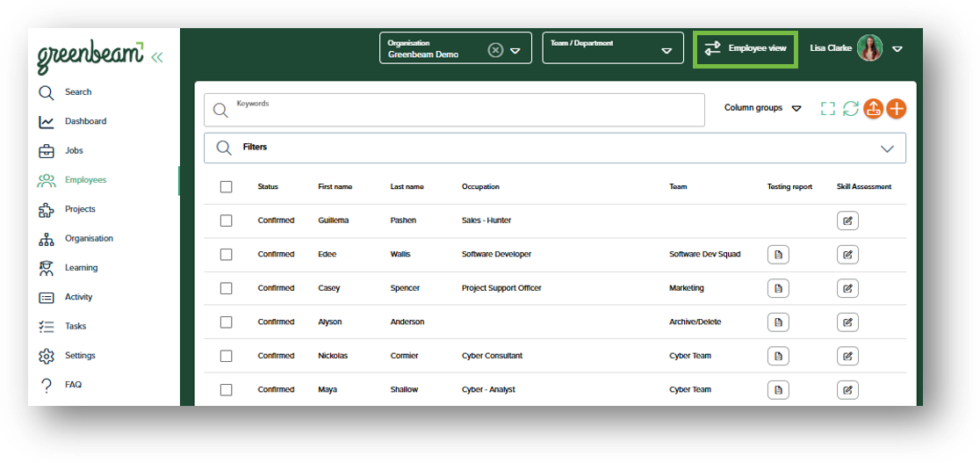The image size is (980, 463).
Task: Open testing report for Edee Wallis
Action: (x=778, y=255)
